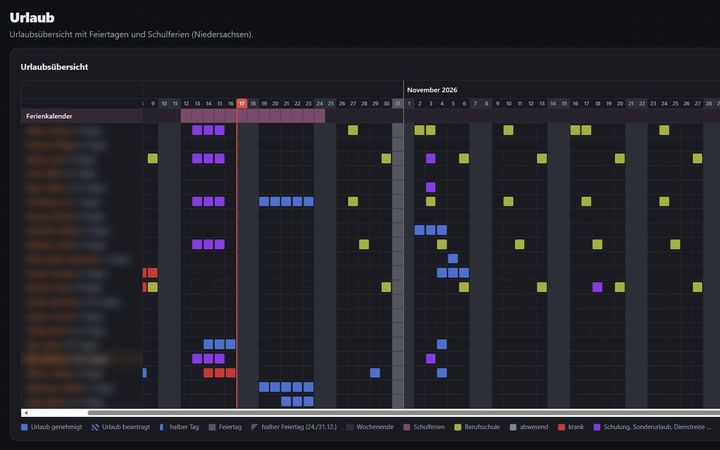Viewport: 720px width, 450px height.
Task: Select the 'Ferienkalender' row label
Action: pos(49,116)
